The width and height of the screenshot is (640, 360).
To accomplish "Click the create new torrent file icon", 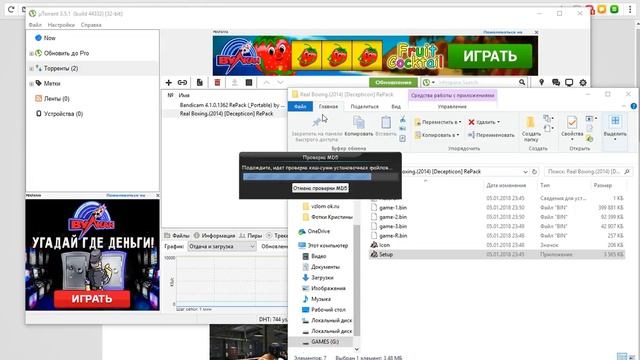I will 200,82.
